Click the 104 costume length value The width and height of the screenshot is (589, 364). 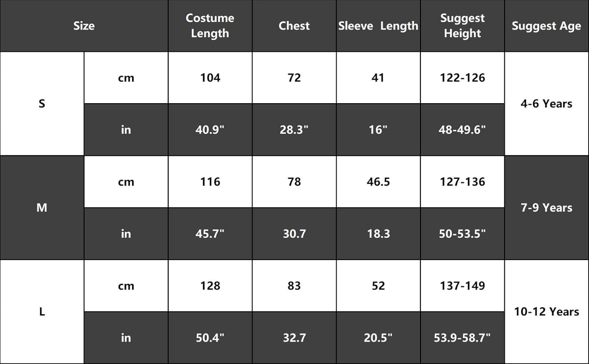[x=210, y=78]
